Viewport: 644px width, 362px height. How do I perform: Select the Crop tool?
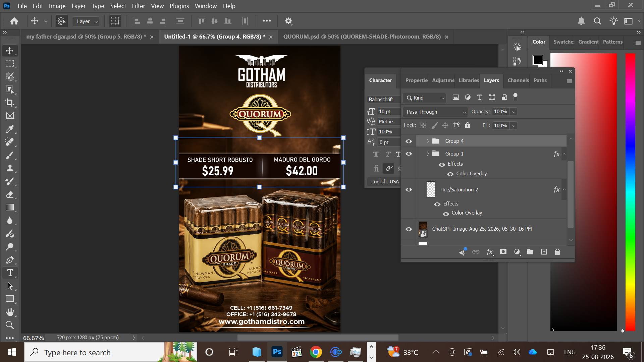10,103
